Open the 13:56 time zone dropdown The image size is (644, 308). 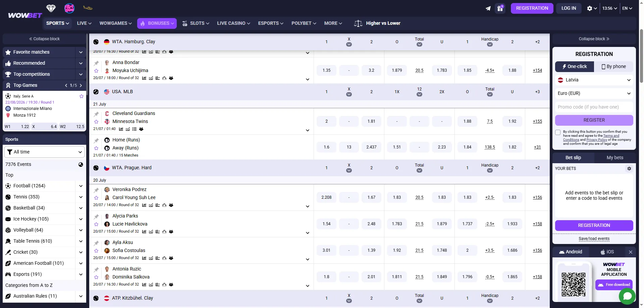coord(609,8)
